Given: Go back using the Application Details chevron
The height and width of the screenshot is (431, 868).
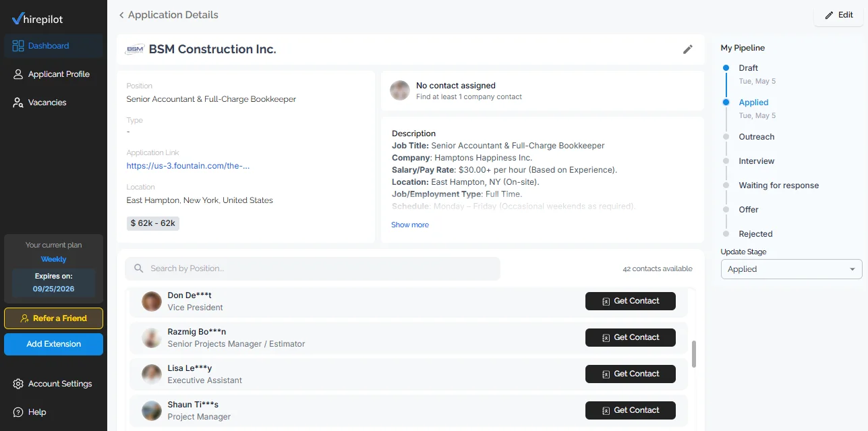Looking at the screenshot, I should pos(121,15).
